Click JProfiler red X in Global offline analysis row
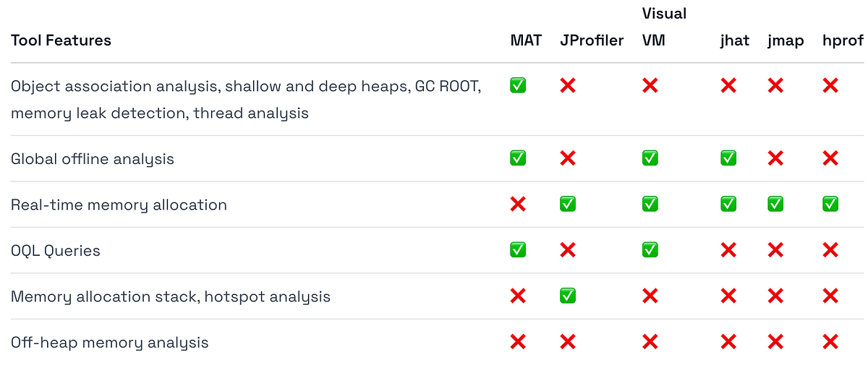This screenshot has width=868, height=365. click(568, 158)
